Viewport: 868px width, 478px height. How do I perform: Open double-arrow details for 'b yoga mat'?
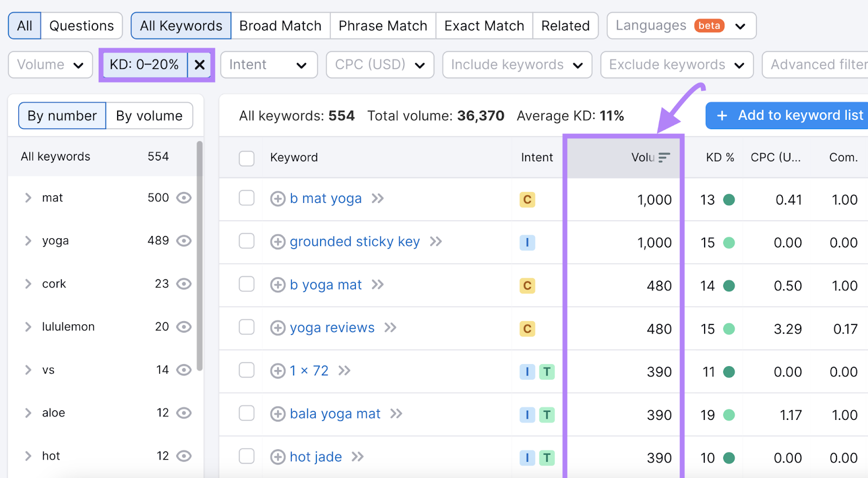378,285
